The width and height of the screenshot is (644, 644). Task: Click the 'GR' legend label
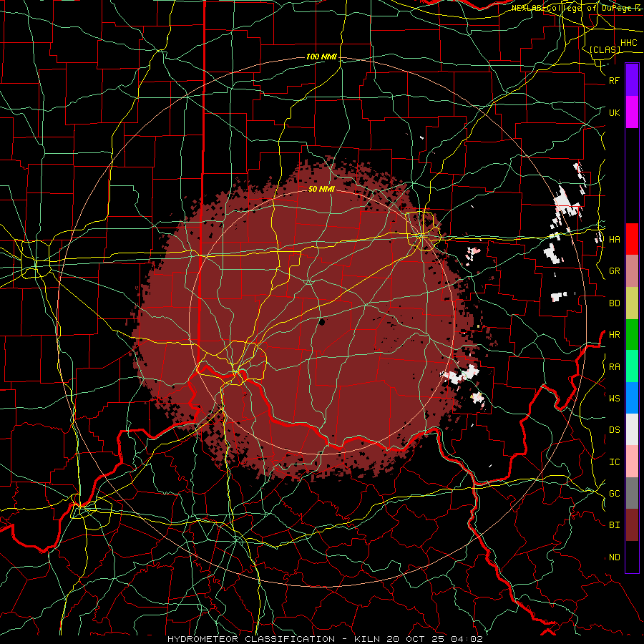pyautogui.click(x=614, y=271)
